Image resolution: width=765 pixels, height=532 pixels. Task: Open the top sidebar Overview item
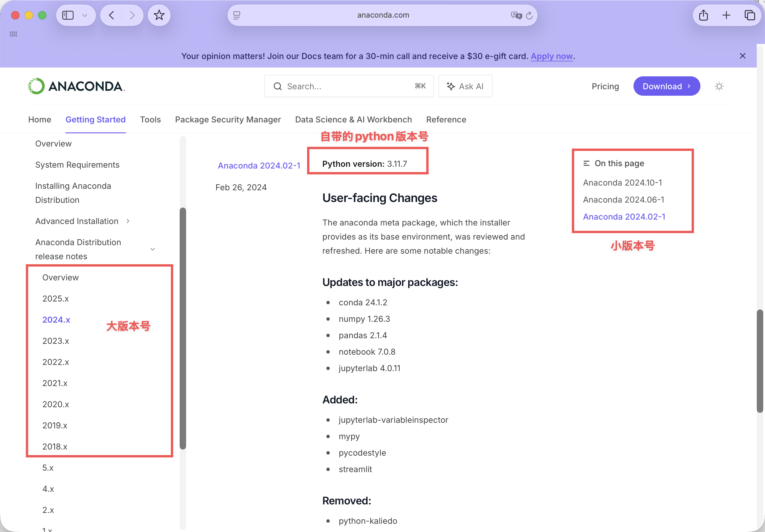point(53,144)
